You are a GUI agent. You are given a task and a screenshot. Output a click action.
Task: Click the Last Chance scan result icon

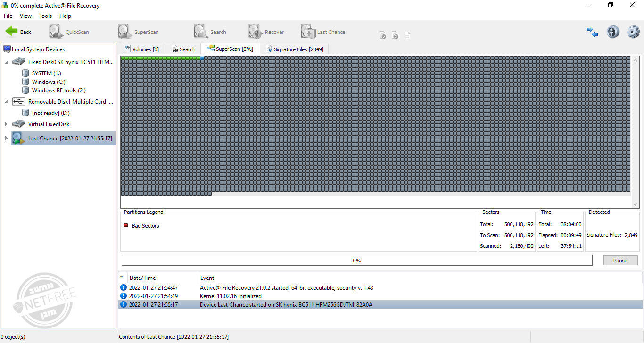click(x=19, y=138)
